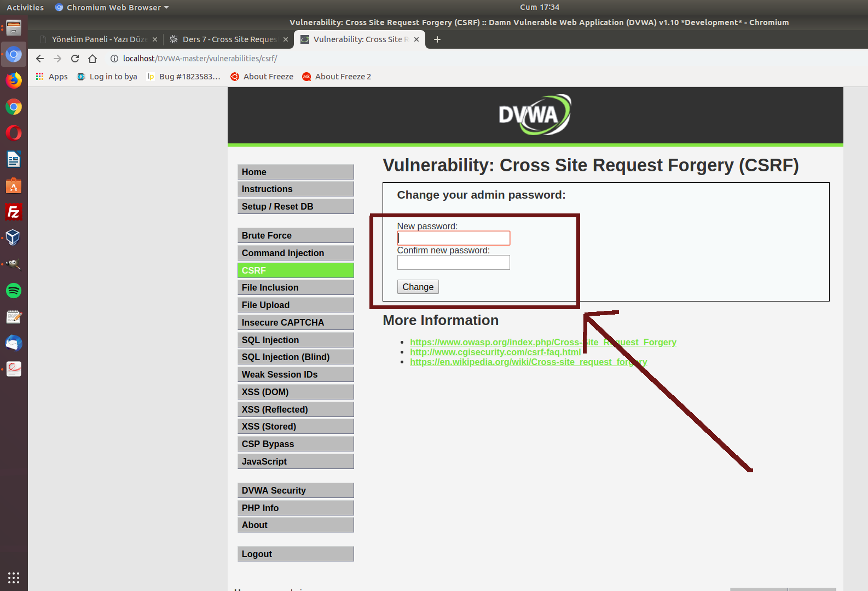Focus the Confirm new password field
The height and width of the screenshot is (591, 868).
(x=454, y=263)
